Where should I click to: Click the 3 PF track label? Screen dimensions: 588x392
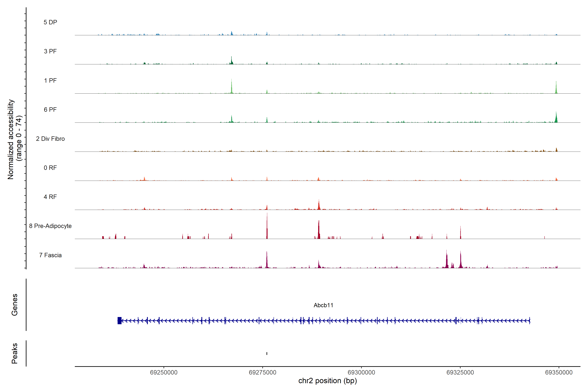click(x=50, y=51)
